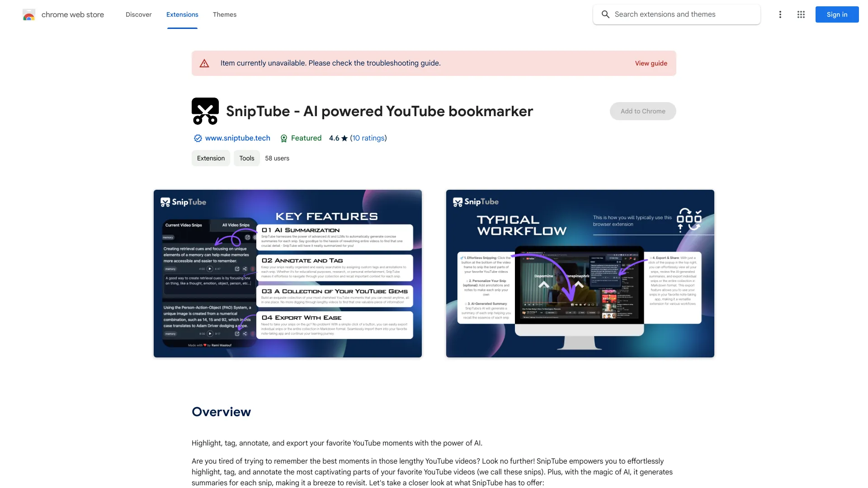Click the SnipTube scissors logo icon
The height and width of the screenshot is (488, 868).
pyautogui.click(x=205, y=111)
